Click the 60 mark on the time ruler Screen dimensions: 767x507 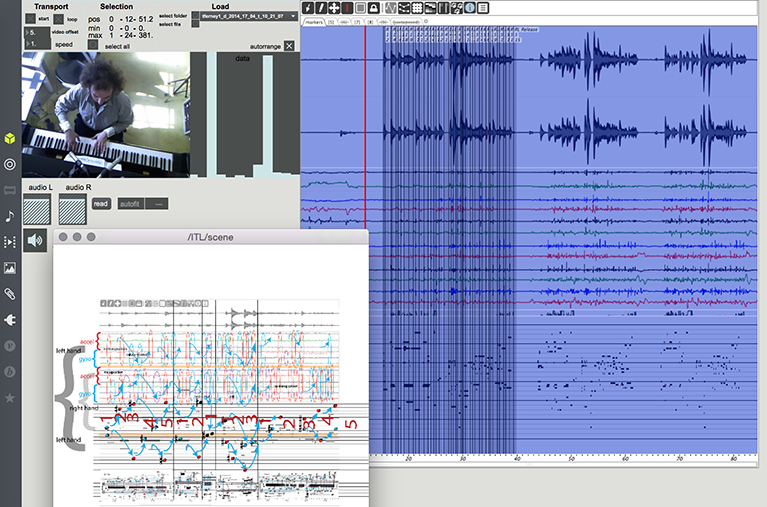pyautogui.click(x=625, y=459)
